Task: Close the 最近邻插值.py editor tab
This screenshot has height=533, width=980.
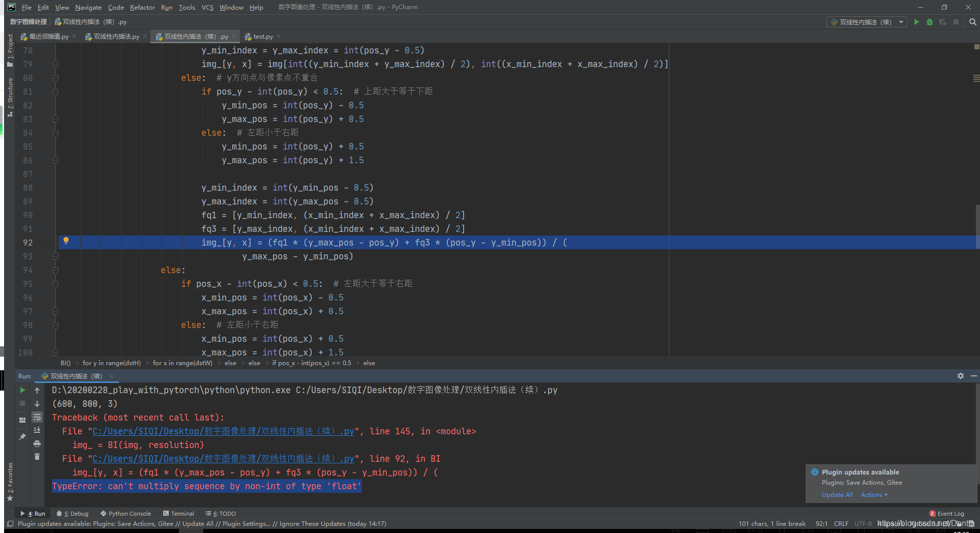Action: point(74,36)
